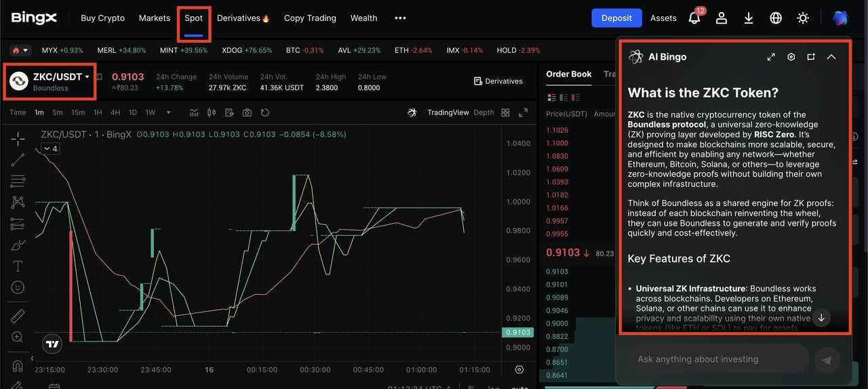The image size is (868, 389).
Task: Select the 1W timeframe
Action: pyautogui.click(x=151, y=112)
